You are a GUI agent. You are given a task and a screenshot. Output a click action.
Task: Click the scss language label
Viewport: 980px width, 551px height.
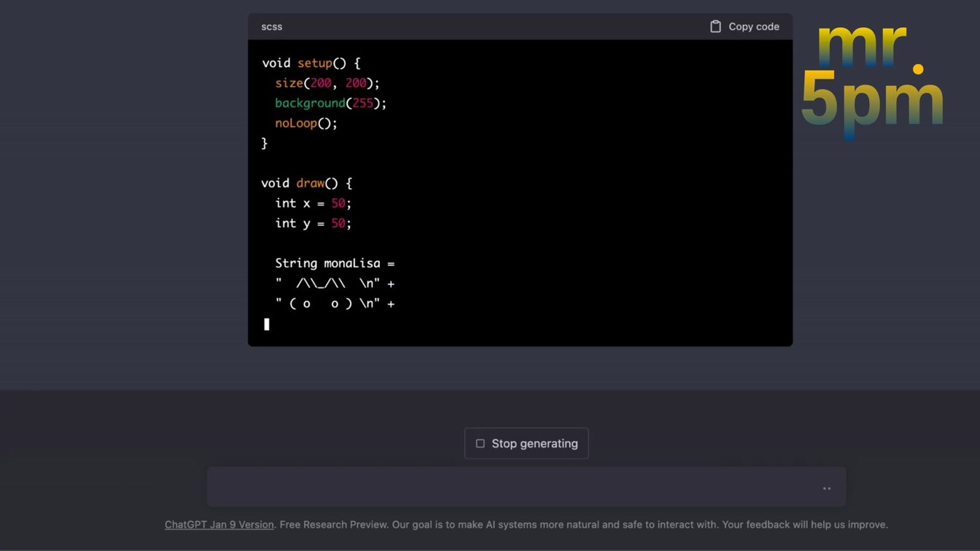tap(272, 26)
